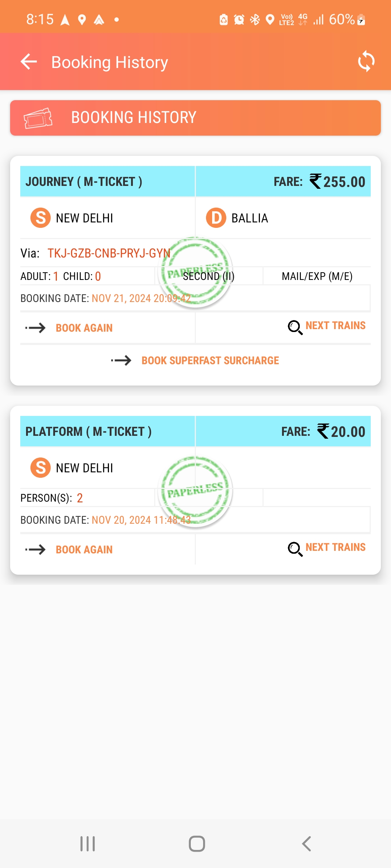This screenshot has height=868, width=391.
Task: Tap search icon on platform ticket Next Trains
Action: pos(295,549)
